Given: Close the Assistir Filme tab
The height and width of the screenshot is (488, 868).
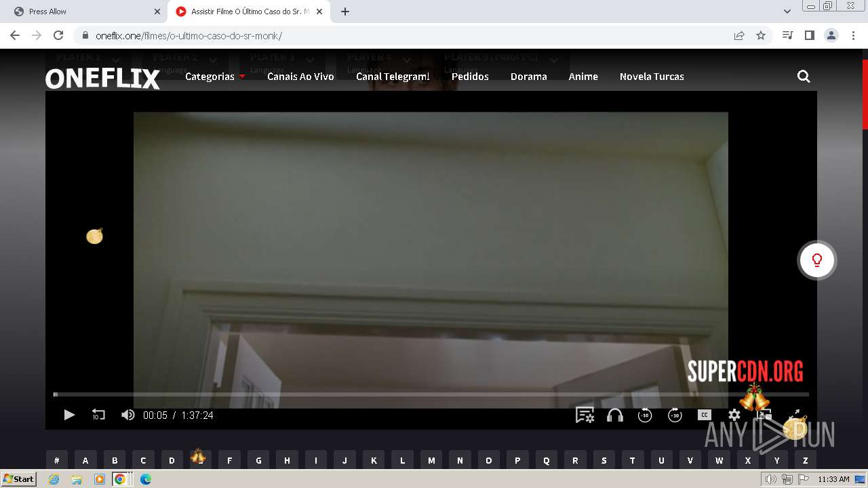Looking at the screenshot, I should click(x=319, y=12).
